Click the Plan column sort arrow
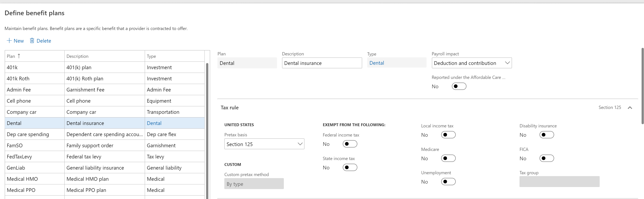 click(x=19, y=56)
